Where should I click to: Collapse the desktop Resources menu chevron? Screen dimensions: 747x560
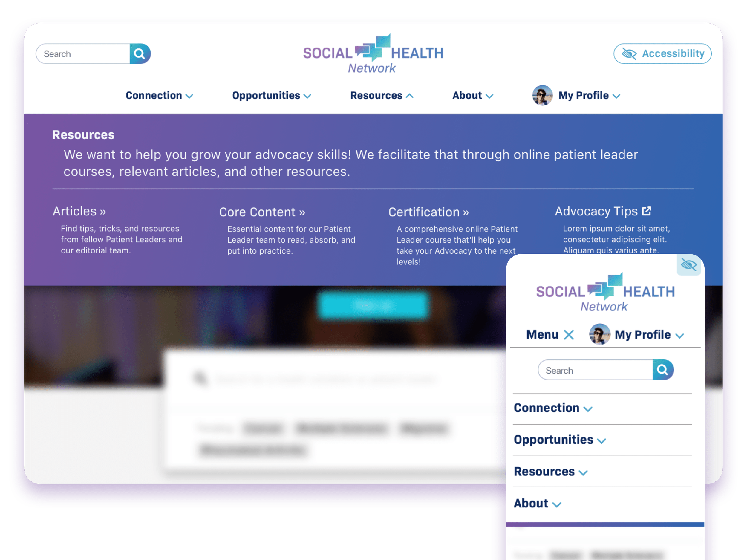click(410, 96)
